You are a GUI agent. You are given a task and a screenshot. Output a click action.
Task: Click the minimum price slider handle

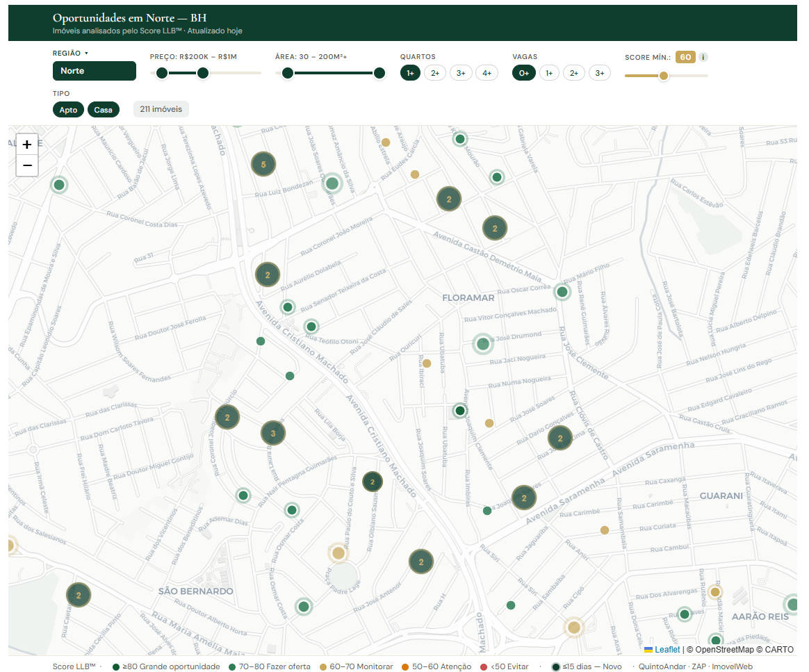coord(162,73)
